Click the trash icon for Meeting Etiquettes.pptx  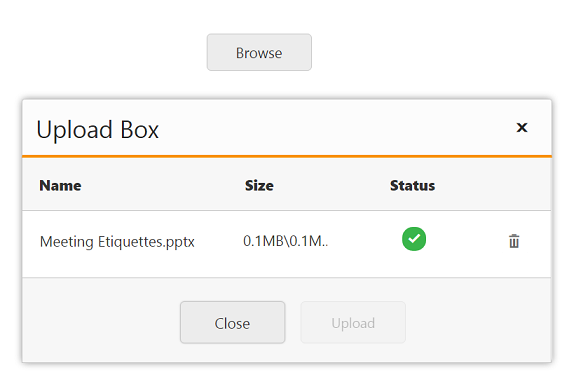click(x=514, y=241)
